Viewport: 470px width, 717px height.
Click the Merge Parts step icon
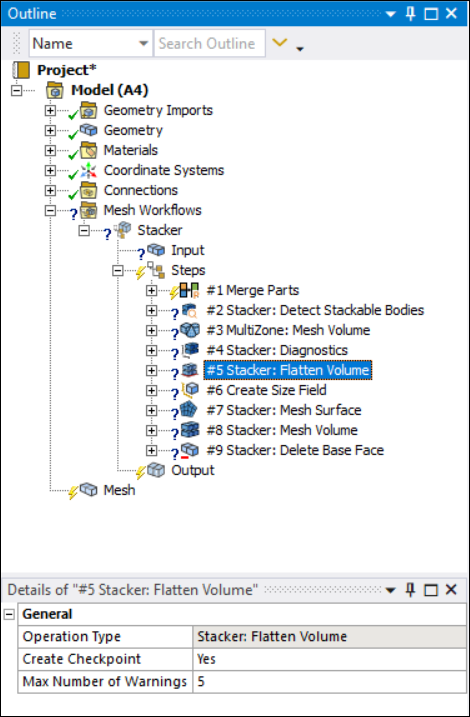coord(190,290)
